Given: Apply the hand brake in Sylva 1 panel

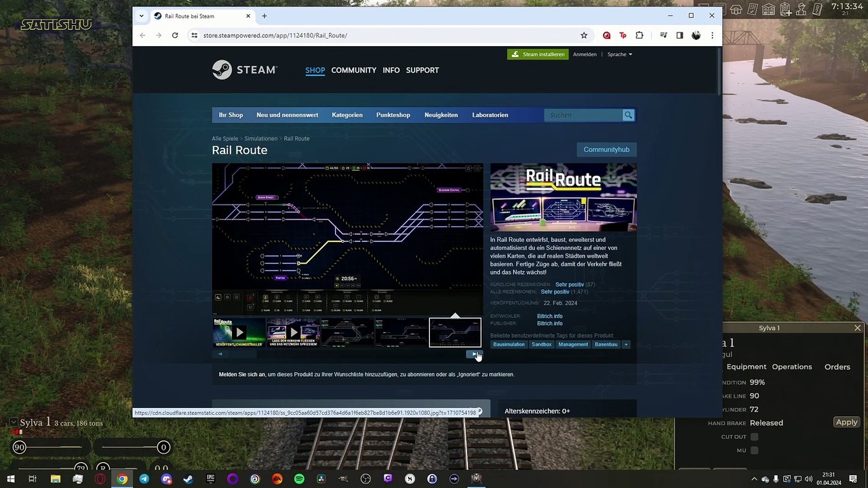Looking at the screenshot, I should point(846,422).
